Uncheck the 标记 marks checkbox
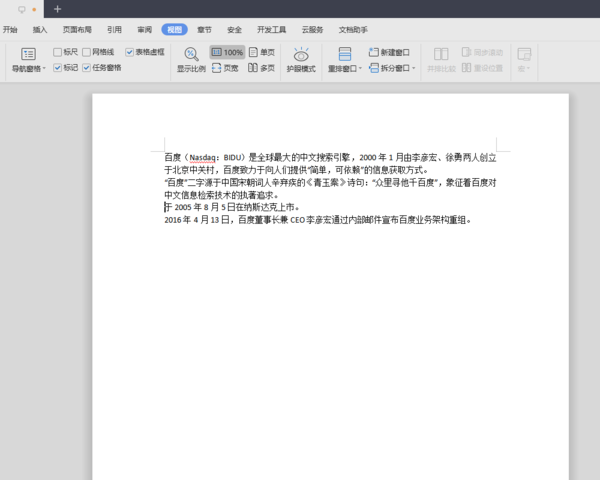 pos(57,68)
